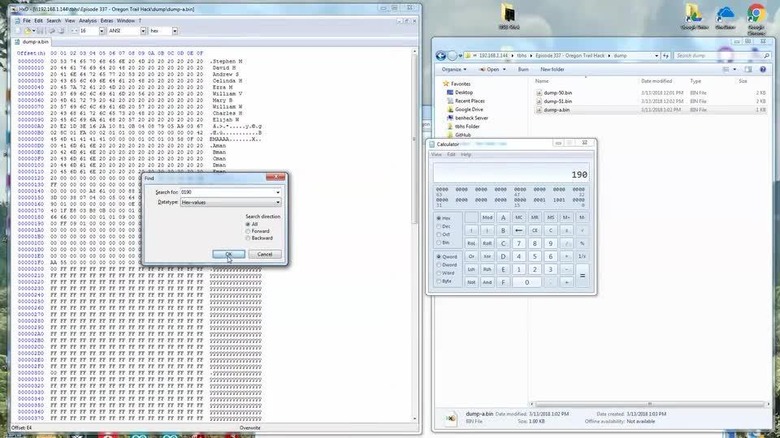This screenshot has width=780, height=438.
Task: Select the Forward search direction option
Action: coord(247,231)
